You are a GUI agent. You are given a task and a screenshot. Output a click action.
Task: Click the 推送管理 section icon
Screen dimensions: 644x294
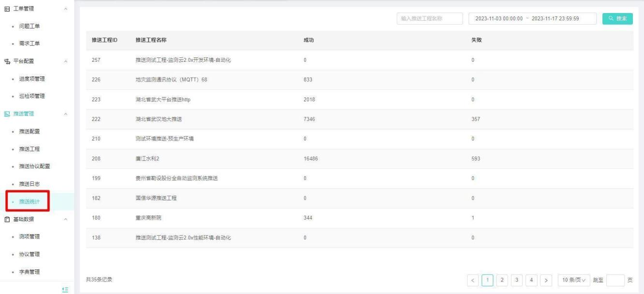click(6, 114)
